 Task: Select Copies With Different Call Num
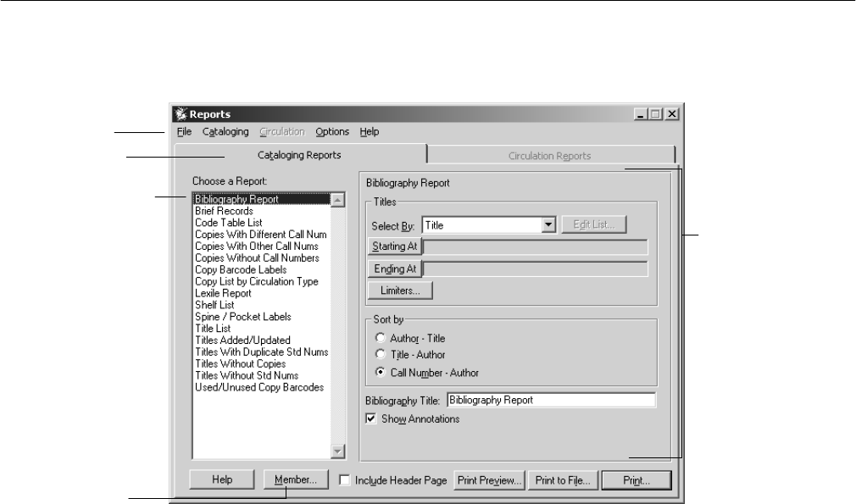click(x=262, y=235)
